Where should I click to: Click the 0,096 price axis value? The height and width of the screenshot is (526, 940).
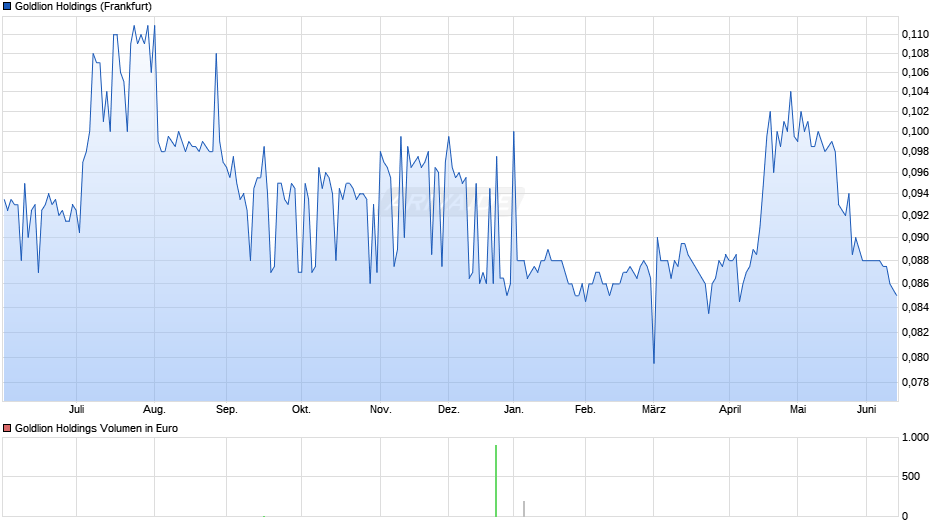coord(915,173)
